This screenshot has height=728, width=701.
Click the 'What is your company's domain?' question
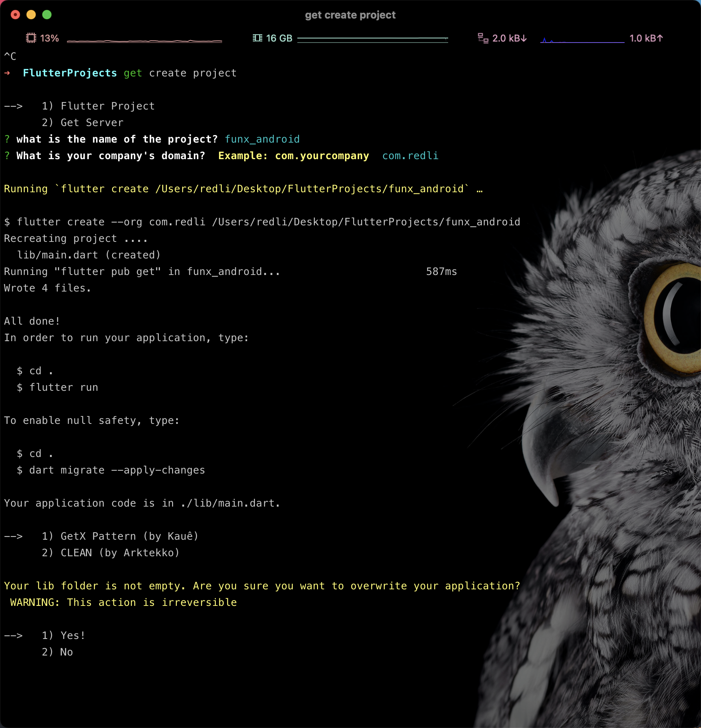[x=111, y=156]
